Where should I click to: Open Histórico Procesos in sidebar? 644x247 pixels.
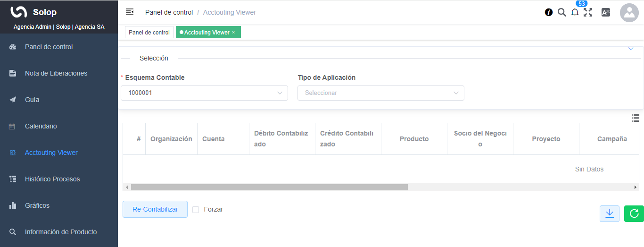(x=52, y=179)
